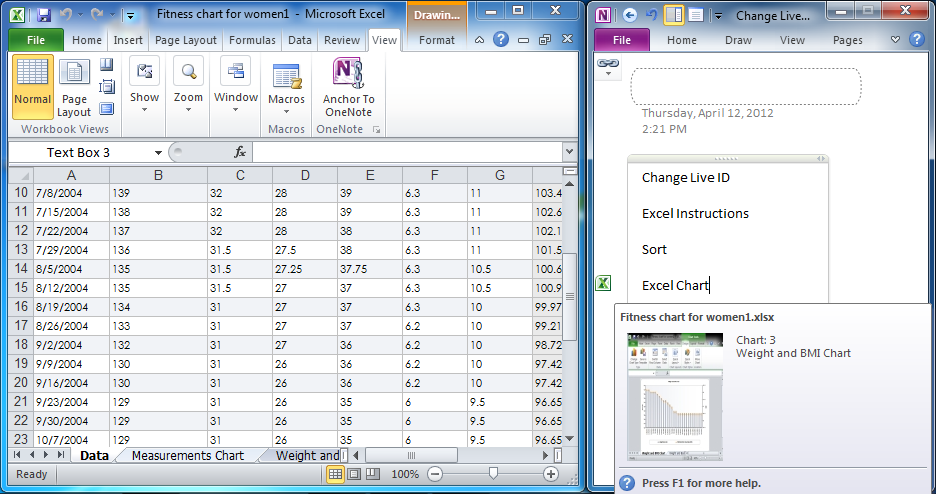The image size is (936, 494).
Task: Open Excel Help question mark icon
Action: click(x=501, y=39)
